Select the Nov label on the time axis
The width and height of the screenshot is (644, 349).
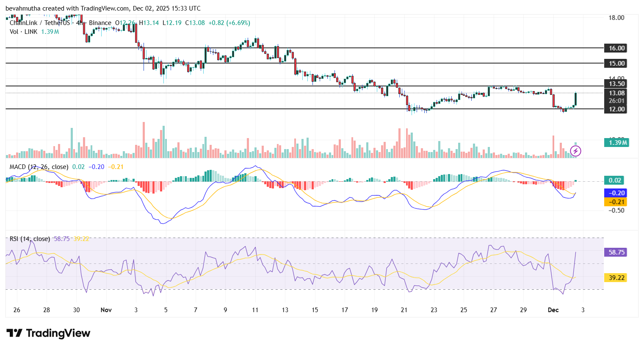click(x=106, y=310)
